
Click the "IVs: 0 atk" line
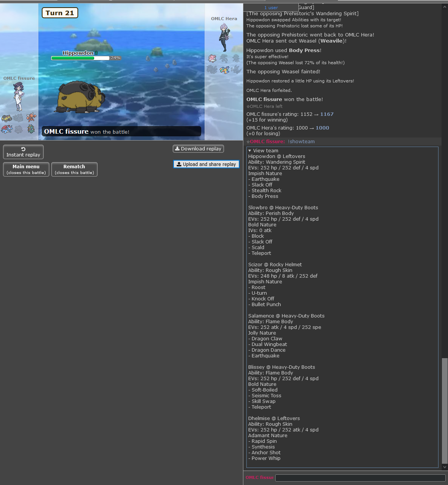click(x=260, y=231)
